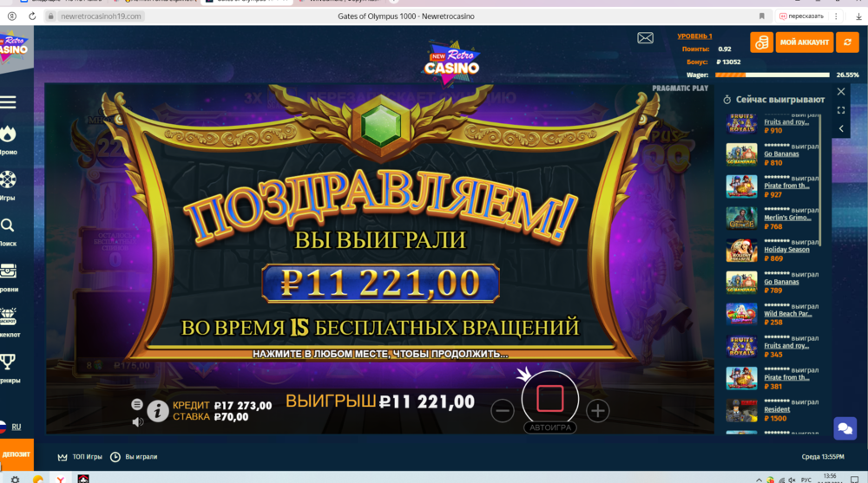The image size is (868, 483).
Task: Open the game info icon
Action: pos(158,411)
